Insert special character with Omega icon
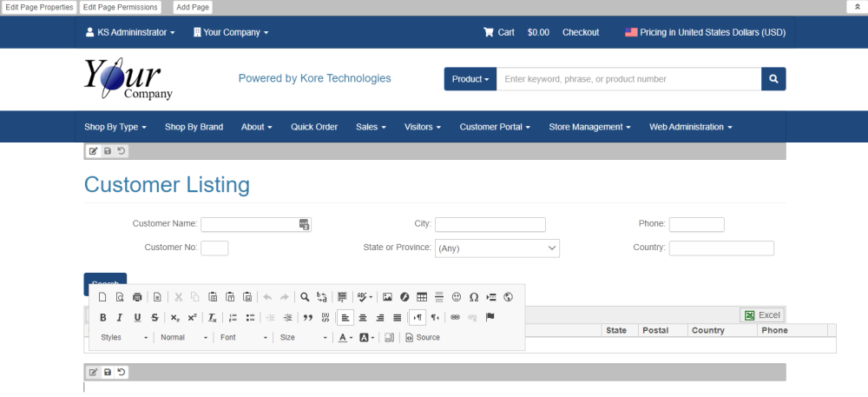 coord(474,297)
